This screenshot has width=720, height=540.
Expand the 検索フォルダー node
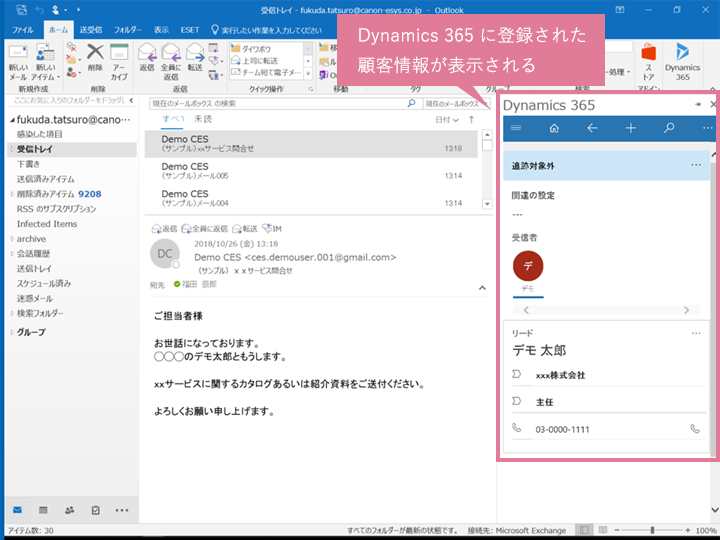point(12,313)
